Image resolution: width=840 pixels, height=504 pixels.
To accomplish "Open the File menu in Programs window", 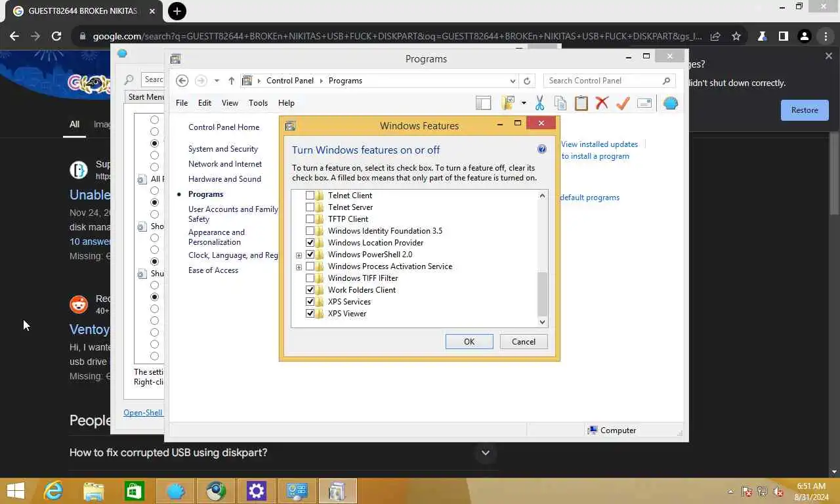I will (182, 103).
